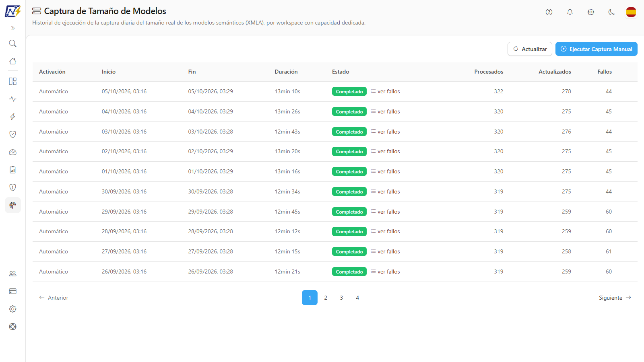Click the Duración column header

coord(286,72)
